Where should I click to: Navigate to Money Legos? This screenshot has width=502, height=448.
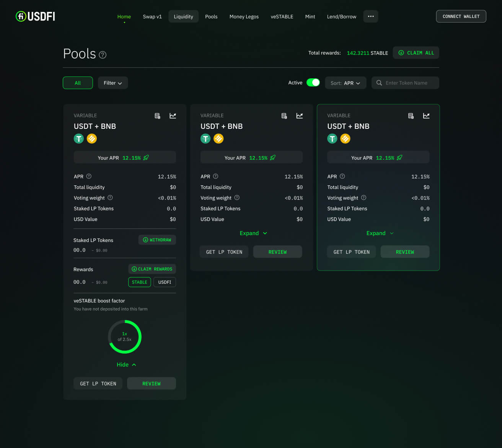tap(244, 16)
